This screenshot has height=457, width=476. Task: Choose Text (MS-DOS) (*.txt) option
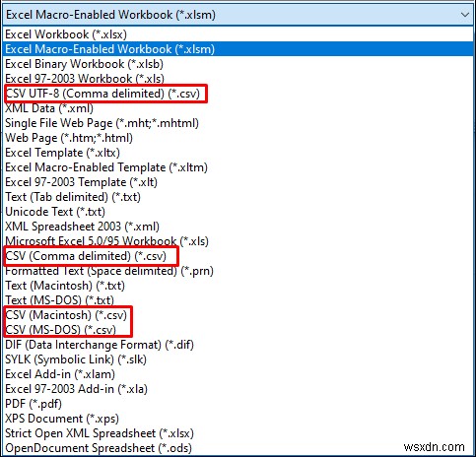[x=238, y=300]
